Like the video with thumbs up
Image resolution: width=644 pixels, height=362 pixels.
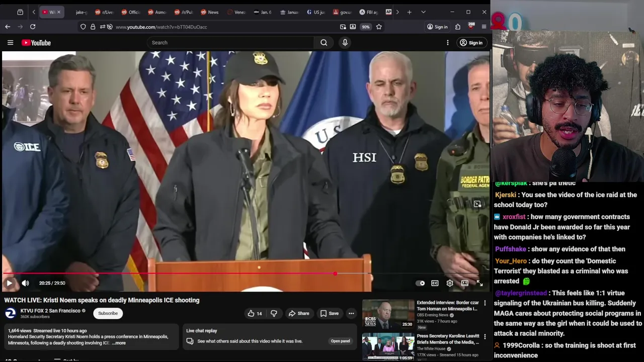255,313
